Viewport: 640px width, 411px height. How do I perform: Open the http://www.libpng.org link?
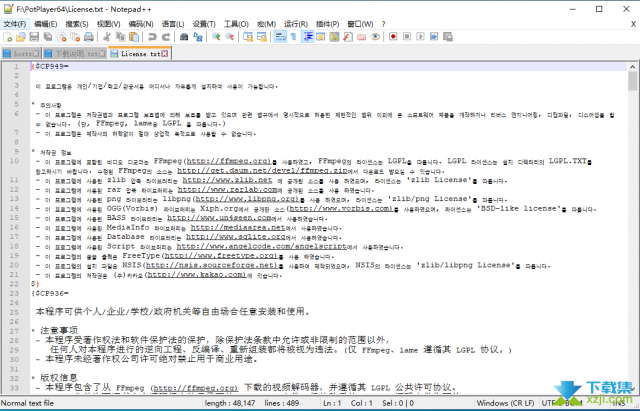tap(248, 199)
